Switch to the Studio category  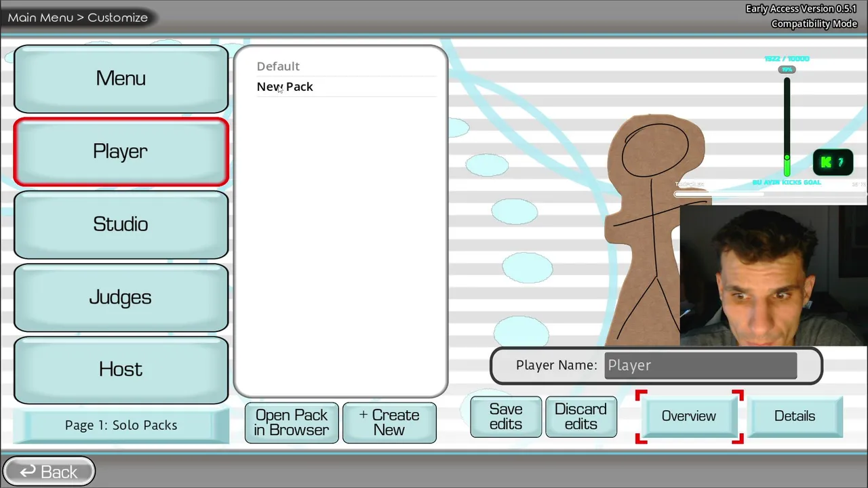121,224
